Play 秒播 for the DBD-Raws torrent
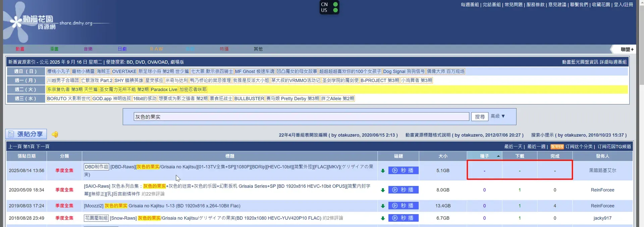 (x=403, y=170)
